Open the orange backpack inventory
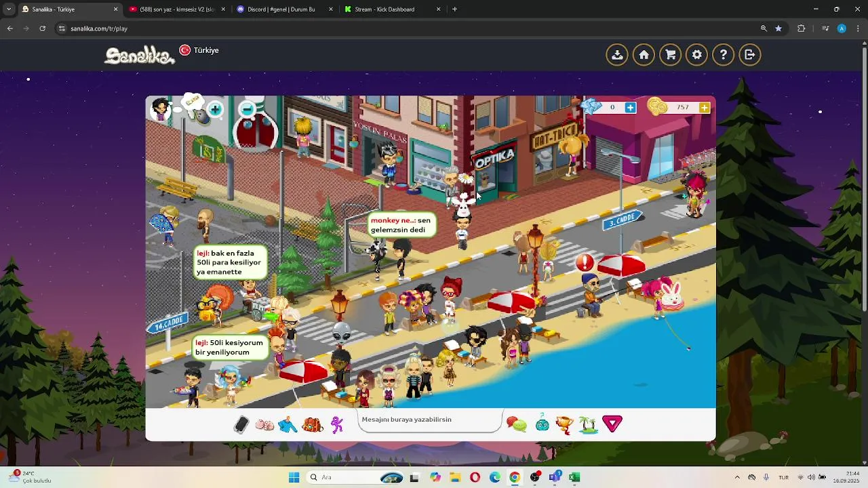The width and height of the screenshot is (868, 488). tap(312, 425)
